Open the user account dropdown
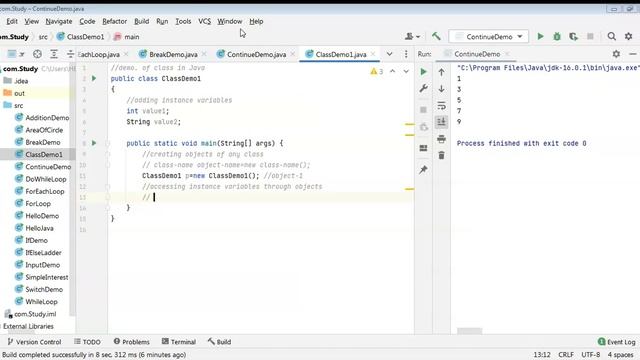The image size is (640, 360). [x=412, y=37]
